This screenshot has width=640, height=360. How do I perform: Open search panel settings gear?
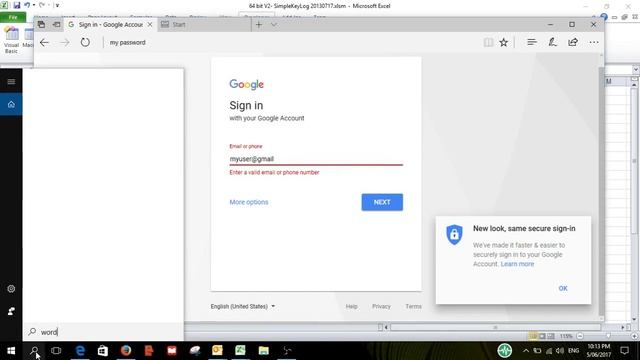pyautogui.click(x=11, y=289)
